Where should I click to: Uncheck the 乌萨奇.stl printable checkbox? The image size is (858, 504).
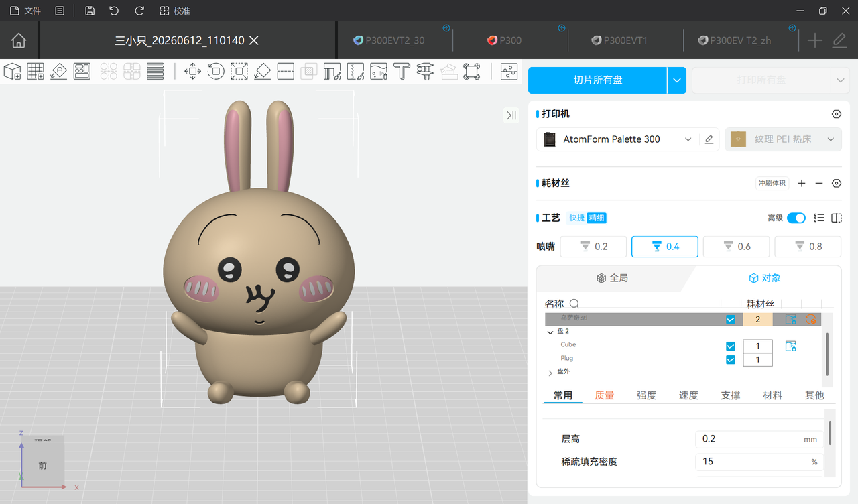731,320
